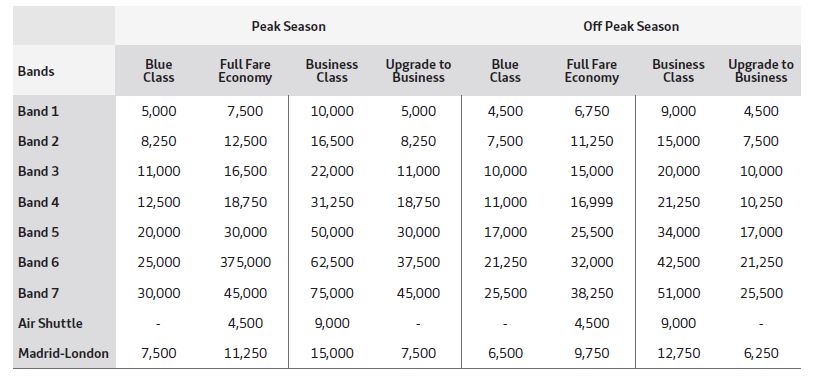
Task: Click Band 1 row label
Action: [x=39, y=111]
